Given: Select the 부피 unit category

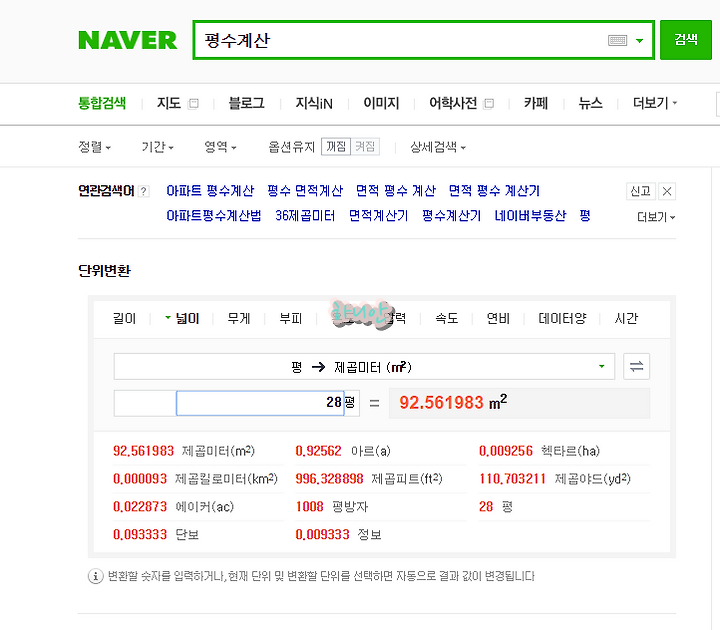Looking at the screenshot, I should click(x=291, y=318).
